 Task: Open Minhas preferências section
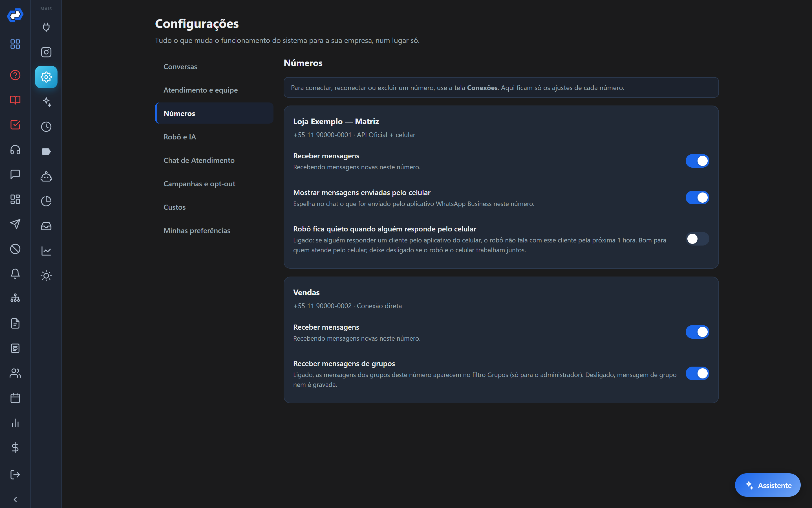[x=214, y=231]
